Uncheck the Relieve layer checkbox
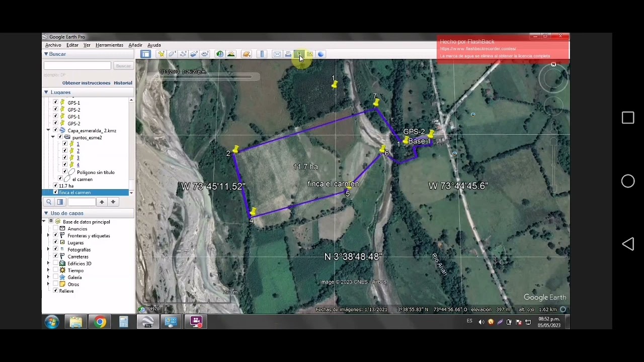Screen dimensions: 644x362 point(55,291)
